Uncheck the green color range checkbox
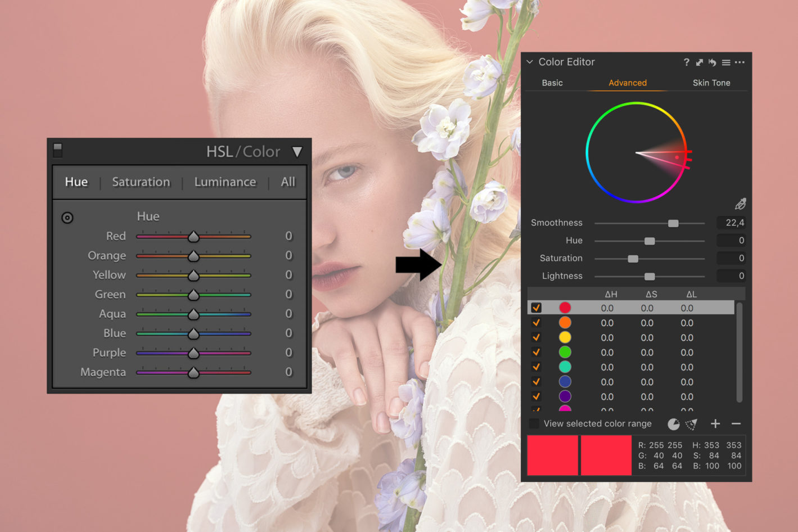 pyautogui.click(x=536, y=353)
